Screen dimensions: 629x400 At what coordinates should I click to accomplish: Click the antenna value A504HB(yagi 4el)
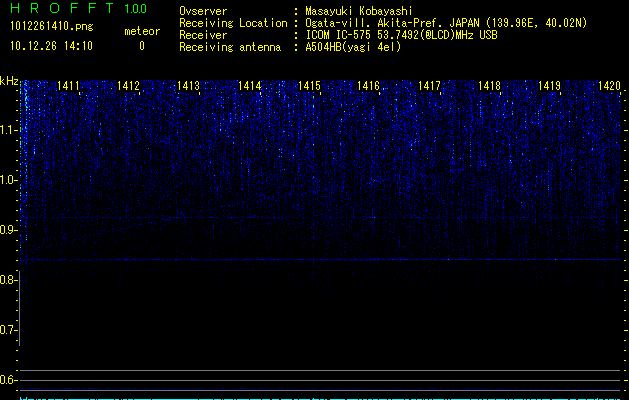tap(353, 47)
